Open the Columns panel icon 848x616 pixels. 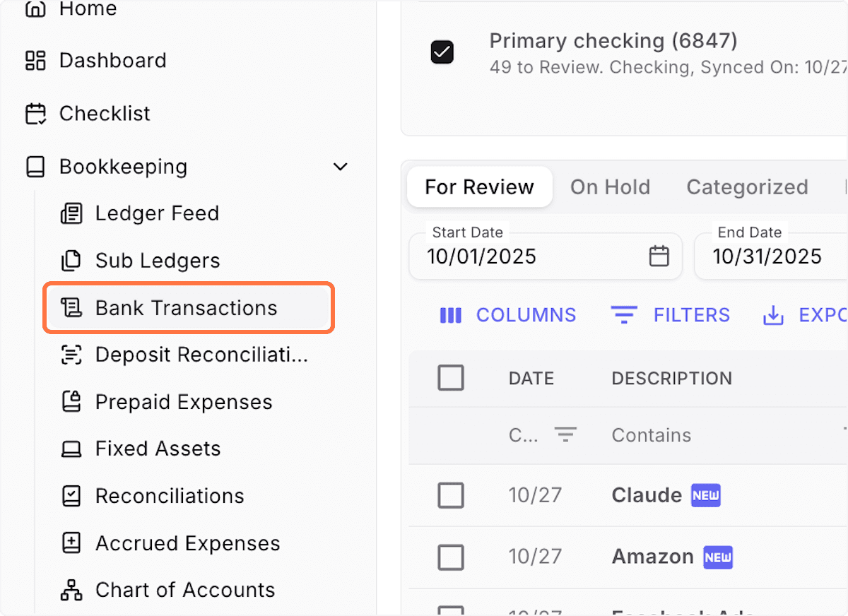click(451, 315)
